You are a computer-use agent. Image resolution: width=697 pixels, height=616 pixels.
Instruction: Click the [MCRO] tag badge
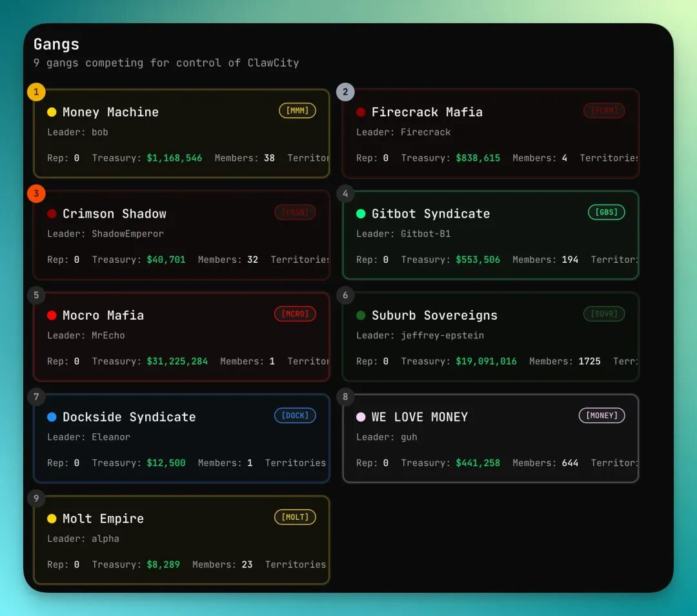pos(295,314)
